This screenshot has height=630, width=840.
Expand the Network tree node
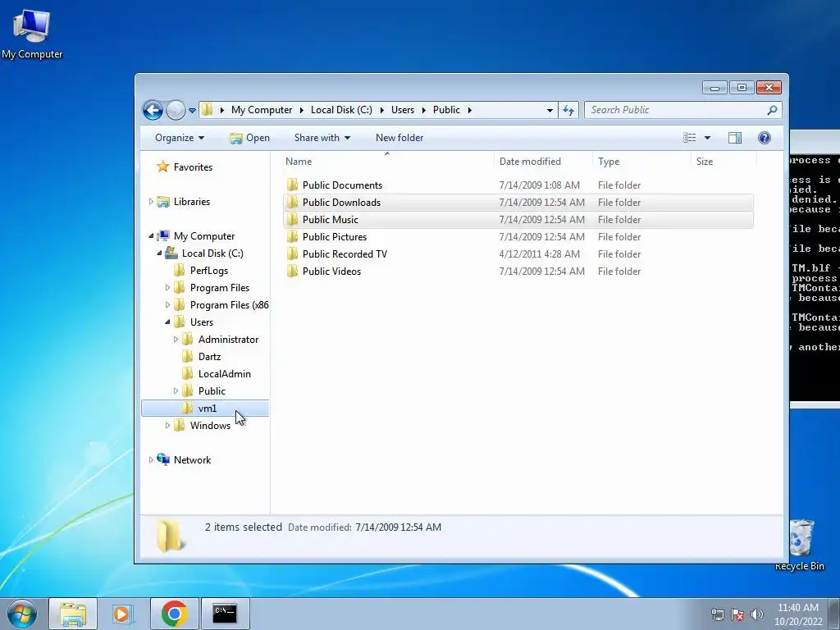[x=151, y=459]
